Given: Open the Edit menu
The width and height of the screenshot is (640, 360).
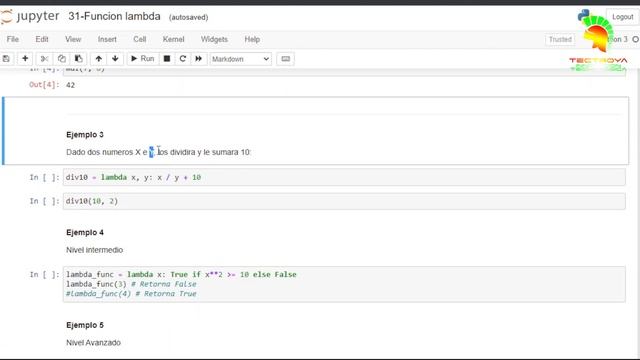Looking at the screenshot, I should click(42, 39).
